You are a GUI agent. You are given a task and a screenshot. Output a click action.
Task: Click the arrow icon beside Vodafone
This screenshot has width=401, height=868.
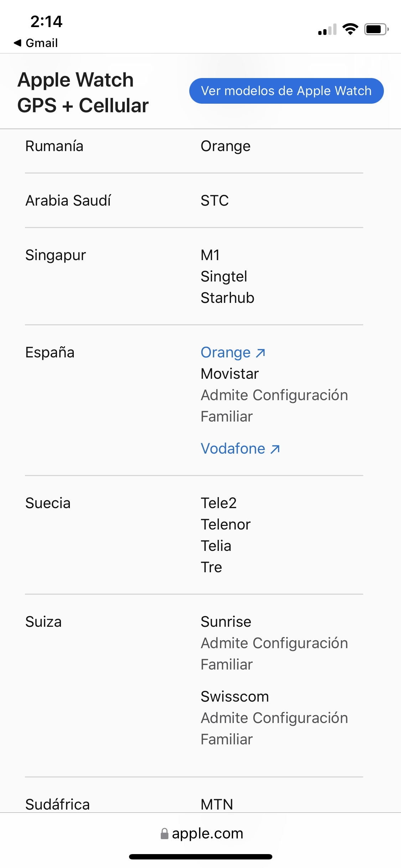275,449
